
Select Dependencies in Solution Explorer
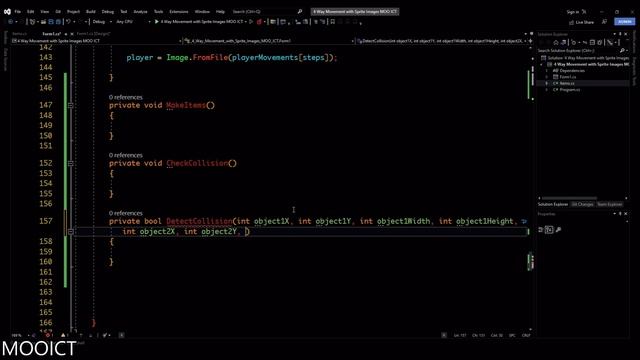(569, 71)
